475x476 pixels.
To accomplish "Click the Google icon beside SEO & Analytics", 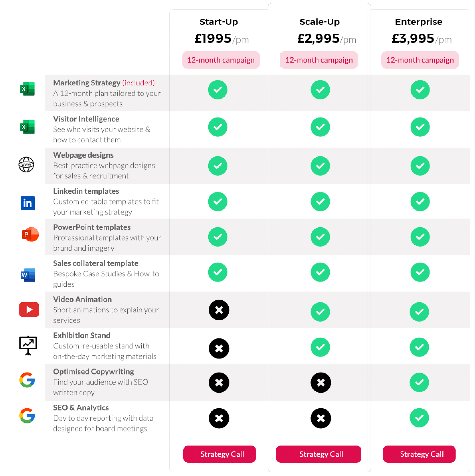I will [x=27, y=416].
